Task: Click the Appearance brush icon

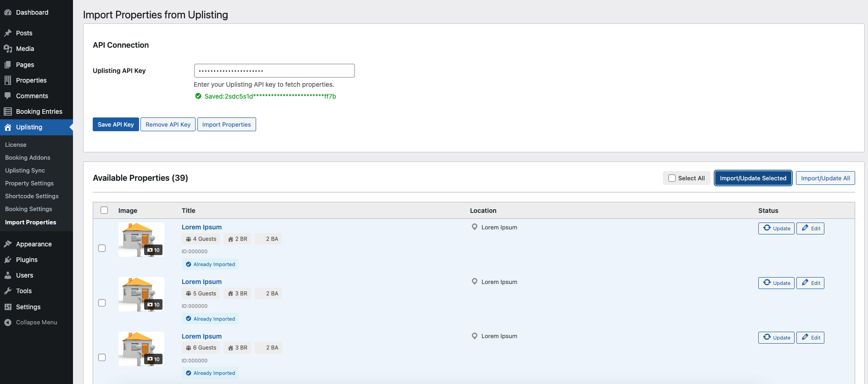Action: tap(8, 244)
